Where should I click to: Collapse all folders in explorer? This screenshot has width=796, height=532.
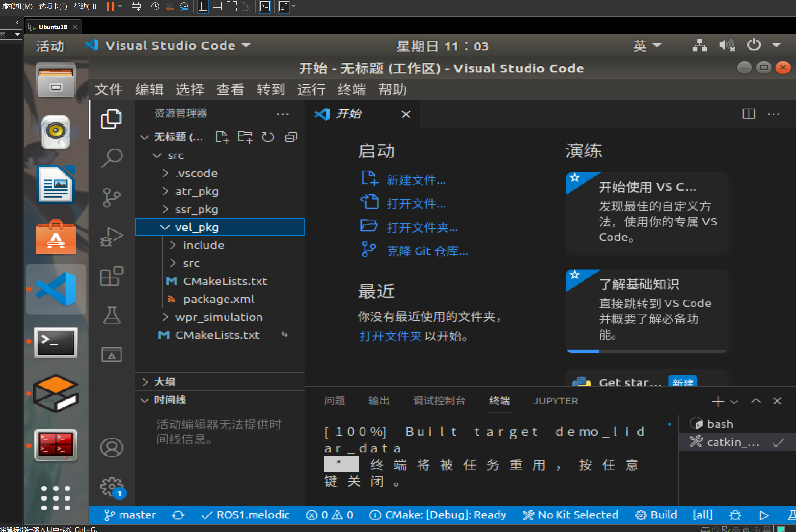point(291,137)
